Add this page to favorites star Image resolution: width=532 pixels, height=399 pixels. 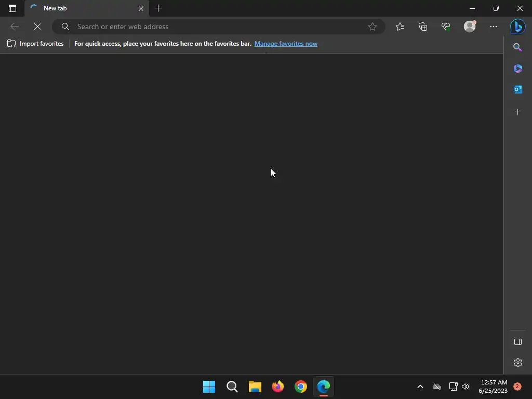tap(372, 26)
